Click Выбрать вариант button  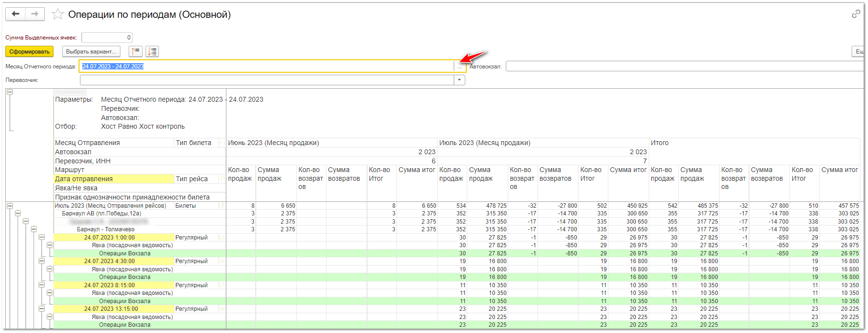point(91,52)
